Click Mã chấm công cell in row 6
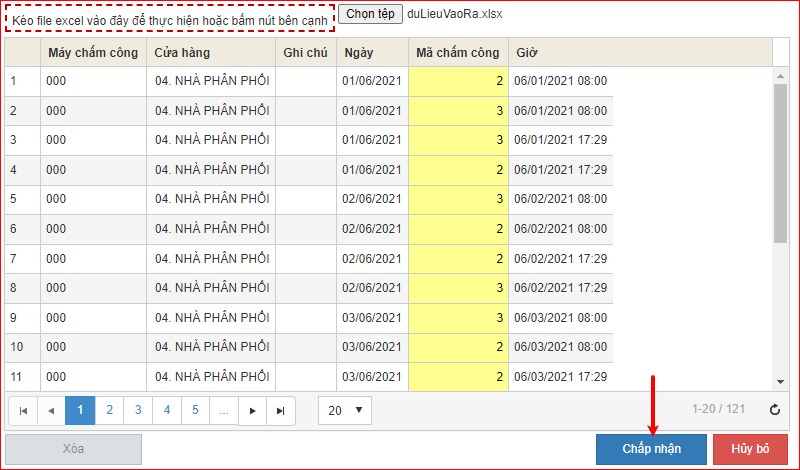The width and height of the screenshot is (800, 470). (x=458, y=229)
